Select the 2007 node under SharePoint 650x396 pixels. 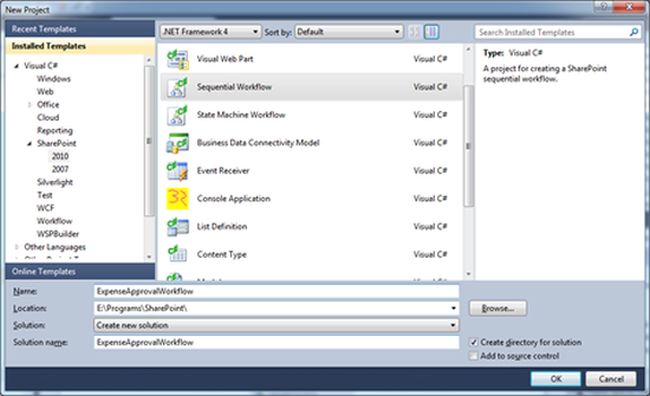pyautogui.click(x=60, y=169)
